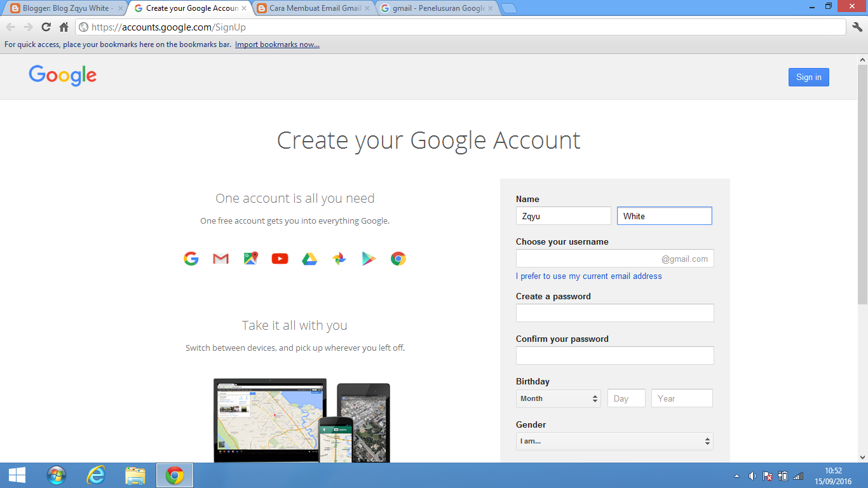
Task: Click the Chrome product icon
Action: (398, 259)
